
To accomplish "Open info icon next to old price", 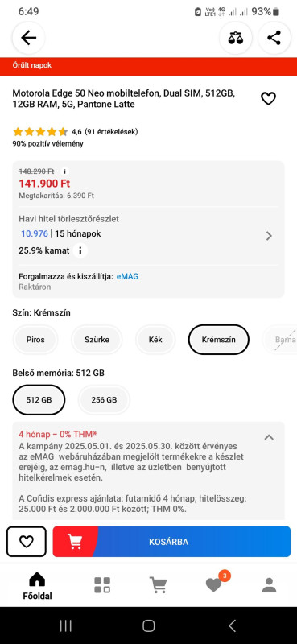I will click(x=64, y=171).
